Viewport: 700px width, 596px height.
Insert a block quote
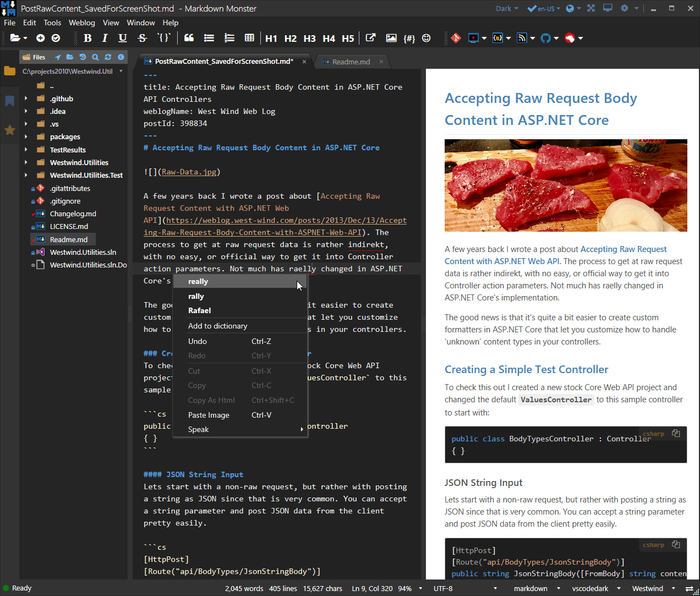point(189,38)
